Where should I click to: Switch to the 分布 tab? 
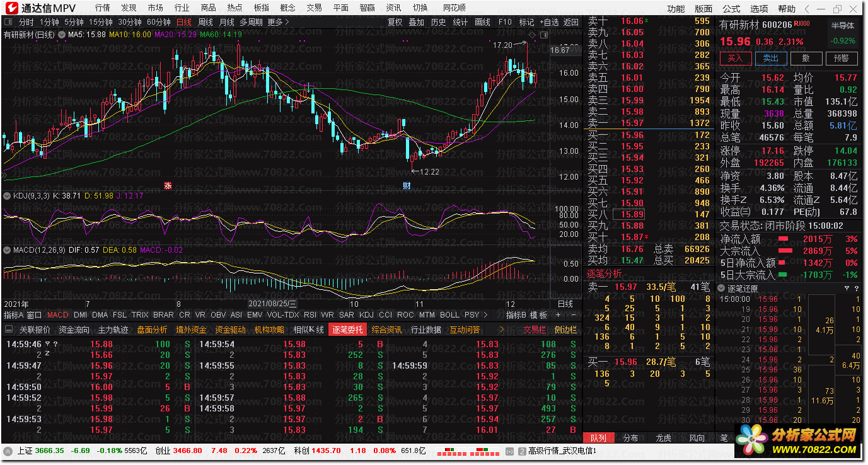(630, 438)
